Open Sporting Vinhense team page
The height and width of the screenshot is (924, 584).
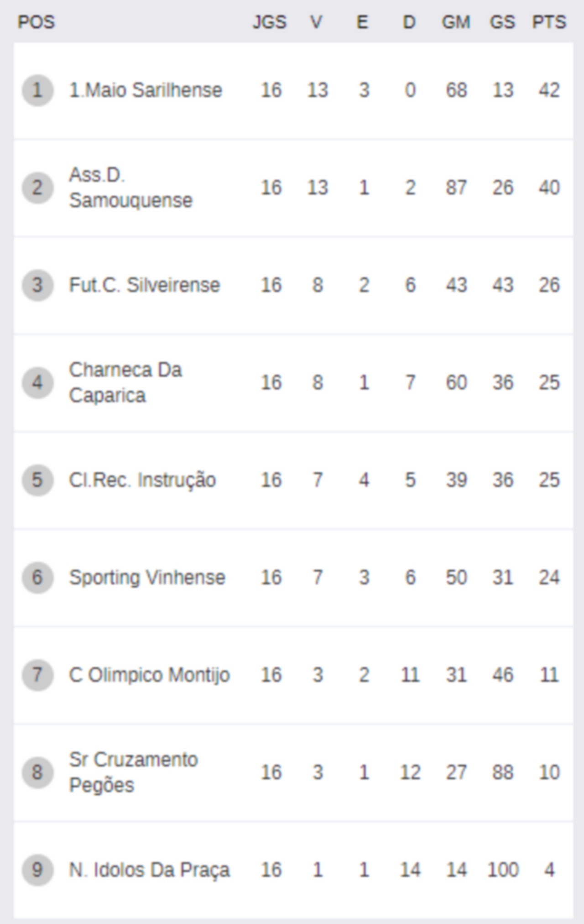tap(147, 578)
